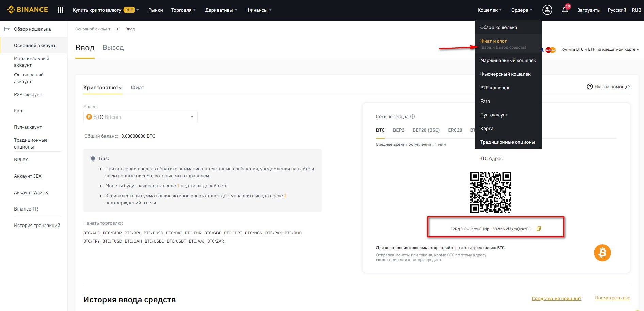Open История транзакций in sidebar
Image resolution: width=644 pixels, height=311 pixels.
tap(37, 225)
